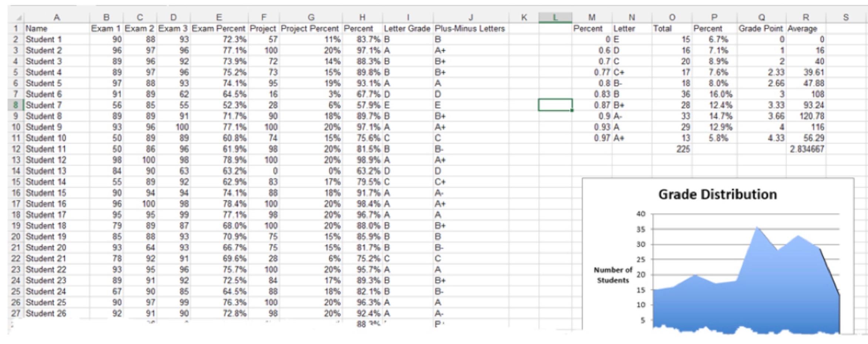Click Student 6's Exam 3 score 62
868x344 pixels.
[173, 94]
